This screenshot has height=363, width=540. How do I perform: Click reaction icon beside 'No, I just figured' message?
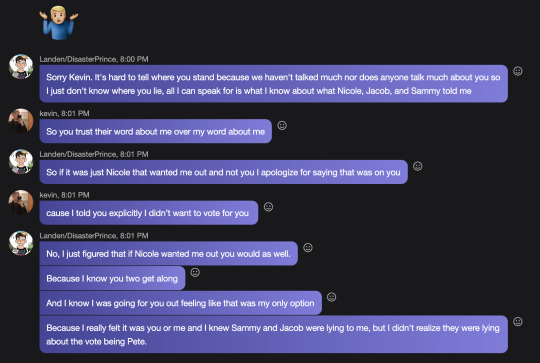pyautogui.click(x=308, y=248)
